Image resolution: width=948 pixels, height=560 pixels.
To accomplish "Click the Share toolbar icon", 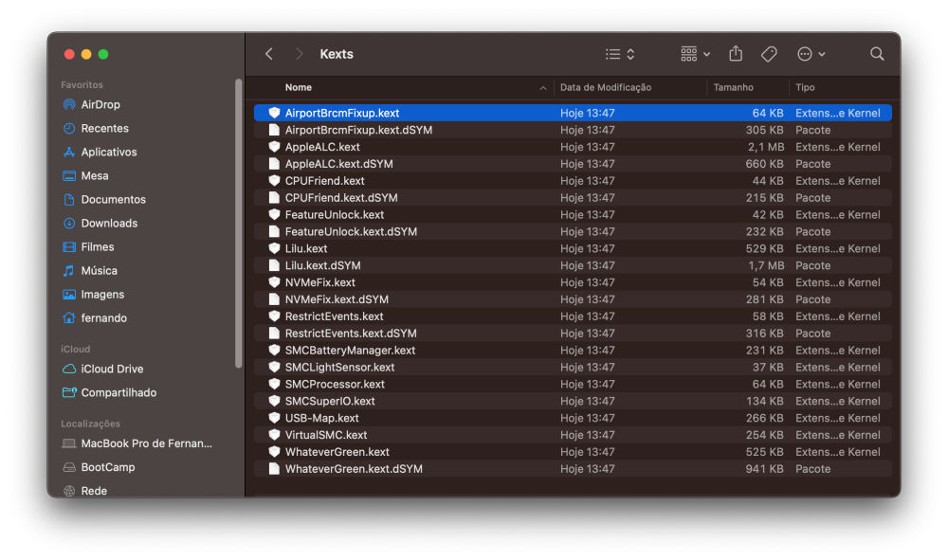I will click(736, 54).
